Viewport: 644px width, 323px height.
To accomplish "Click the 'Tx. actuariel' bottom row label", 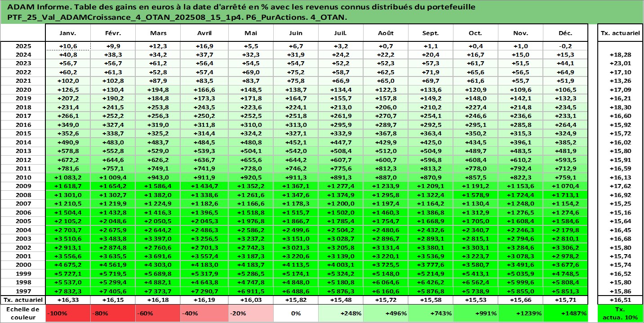I will point(23,300).
